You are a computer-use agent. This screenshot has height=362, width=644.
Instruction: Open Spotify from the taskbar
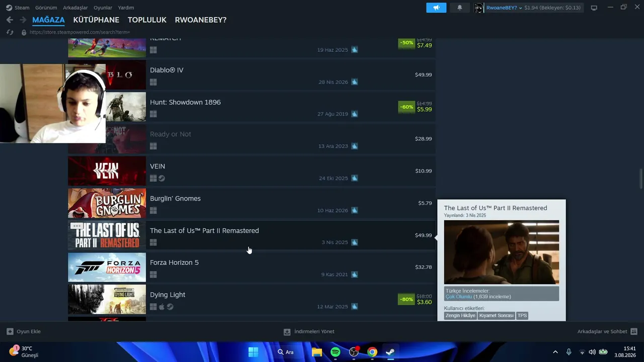tap(336, 352)
